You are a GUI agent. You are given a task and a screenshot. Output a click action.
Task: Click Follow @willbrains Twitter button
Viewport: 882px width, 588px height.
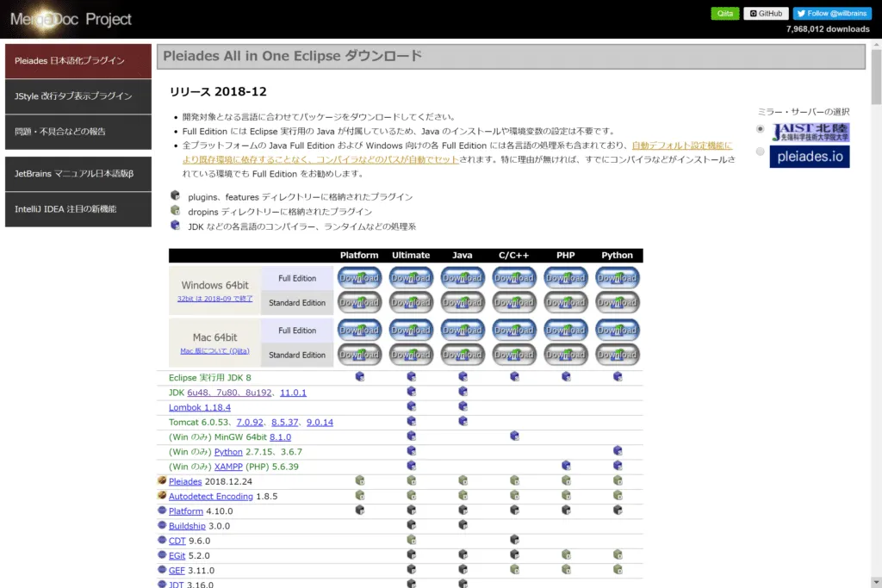coord(832,14)
